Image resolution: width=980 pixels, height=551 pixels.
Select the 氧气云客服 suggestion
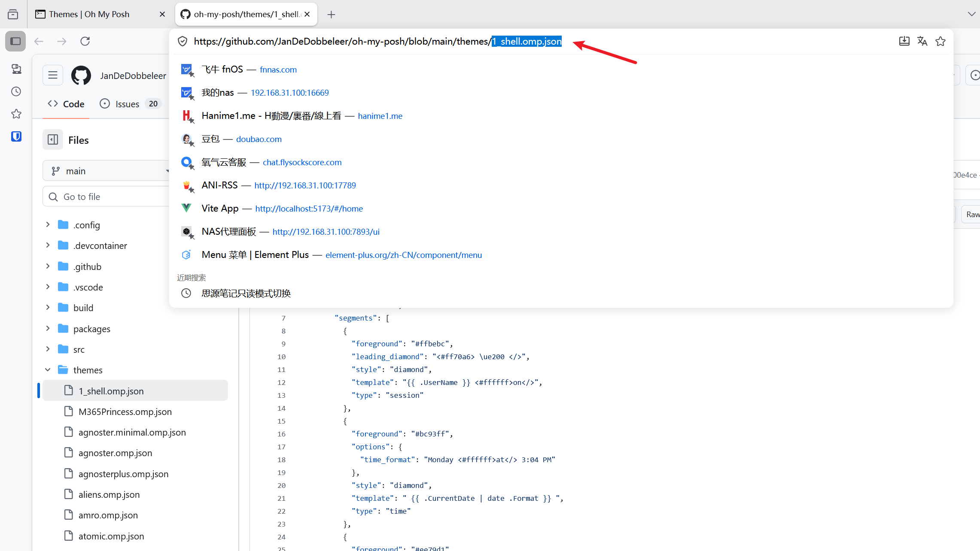tap(561, 162)
